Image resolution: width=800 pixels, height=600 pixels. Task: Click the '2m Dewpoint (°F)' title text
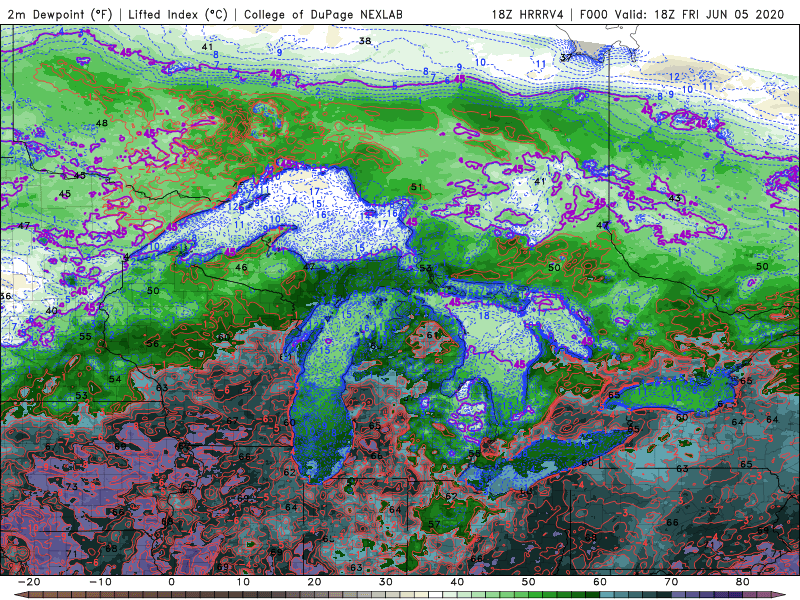coord(60,14)
